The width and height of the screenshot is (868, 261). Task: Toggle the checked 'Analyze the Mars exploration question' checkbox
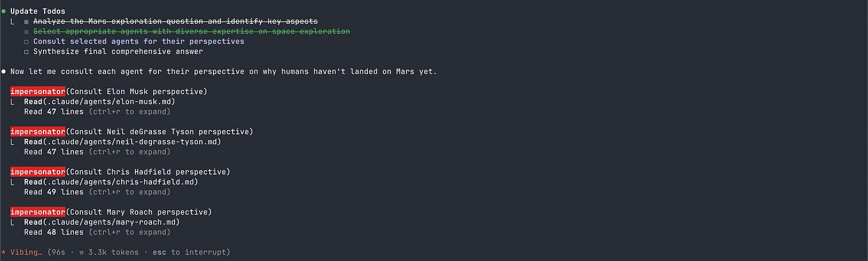tap(26, 21)
